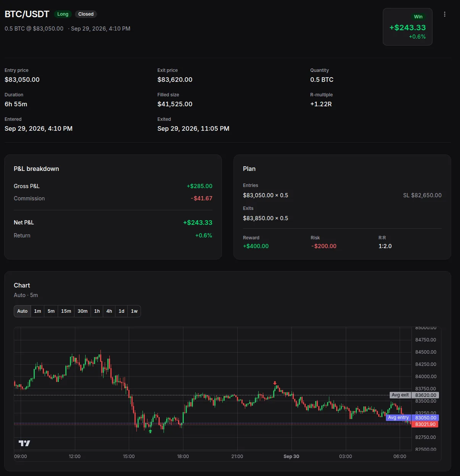Switch chart to 1d timeframe

[x=121, y=311]
